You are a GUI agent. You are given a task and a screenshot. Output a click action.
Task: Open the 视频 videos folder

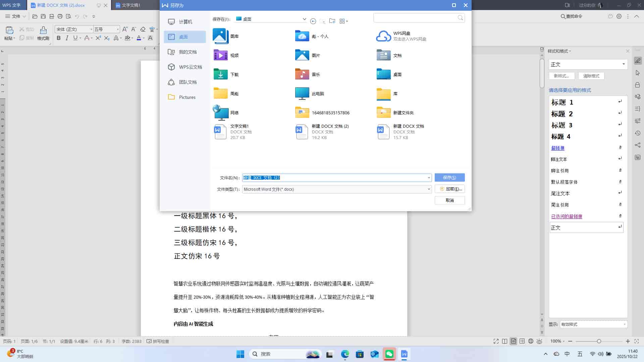pos(226,55)
